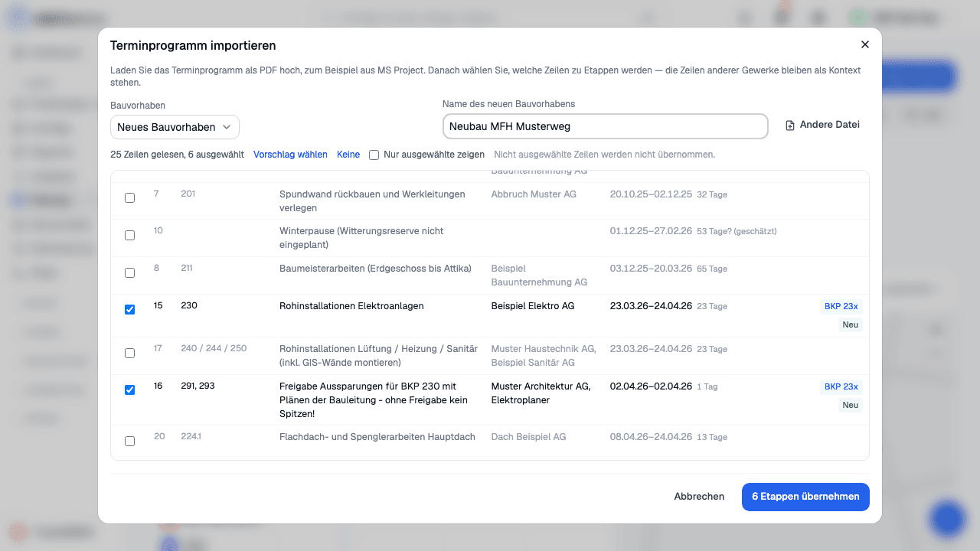
Task: Click the 53 Tage? (geschätzt) duration
Action: (737, 231)
